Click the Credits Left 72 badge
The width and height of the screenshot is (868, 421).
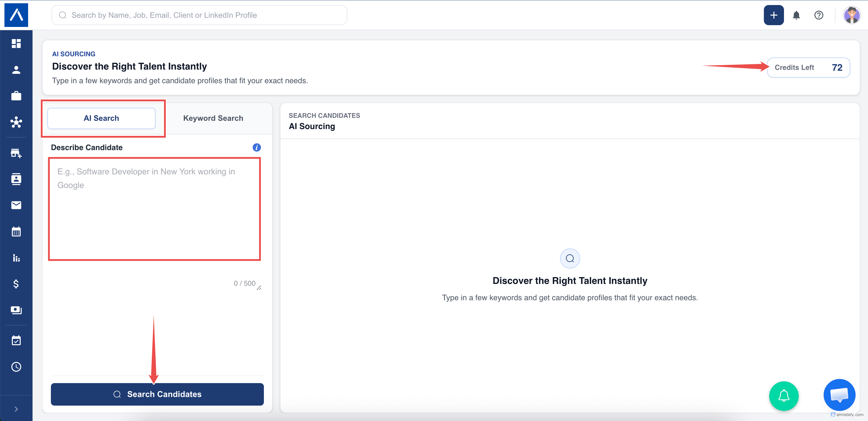808,68
